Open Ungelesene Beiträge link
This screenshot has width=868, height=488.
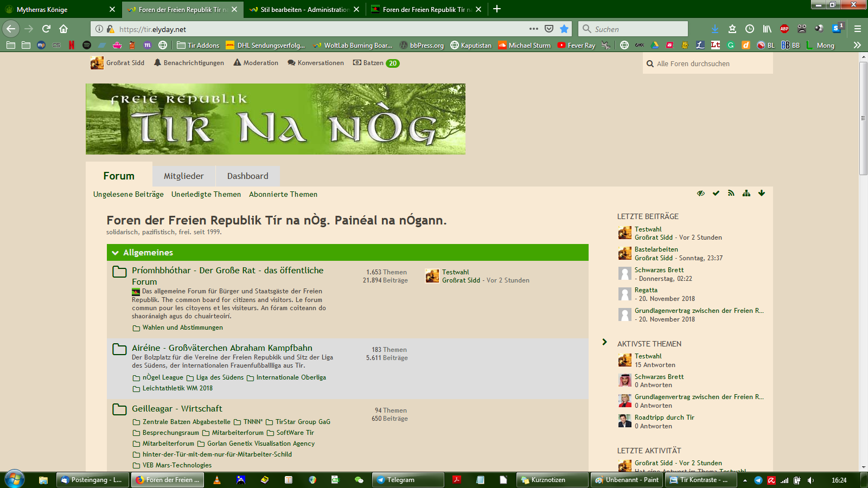pos(128,194)
